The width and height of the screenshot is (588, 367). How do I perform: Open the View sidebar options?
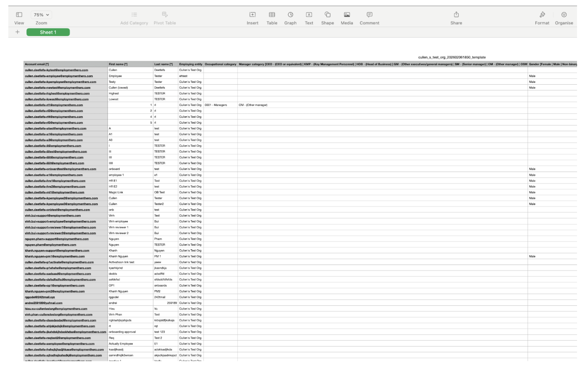point(19,15)
